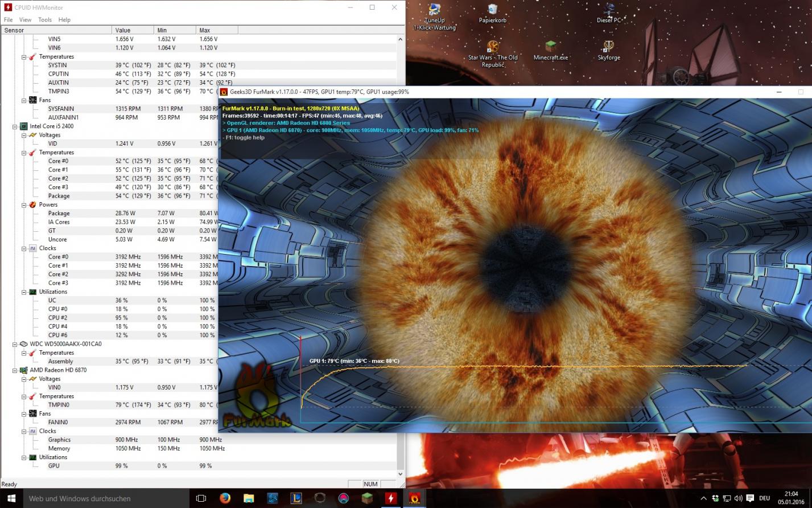Click the fan icon above the SYSFANIN row
The height and width of the screenshot is (508, 812).
(x=33, y=100)
